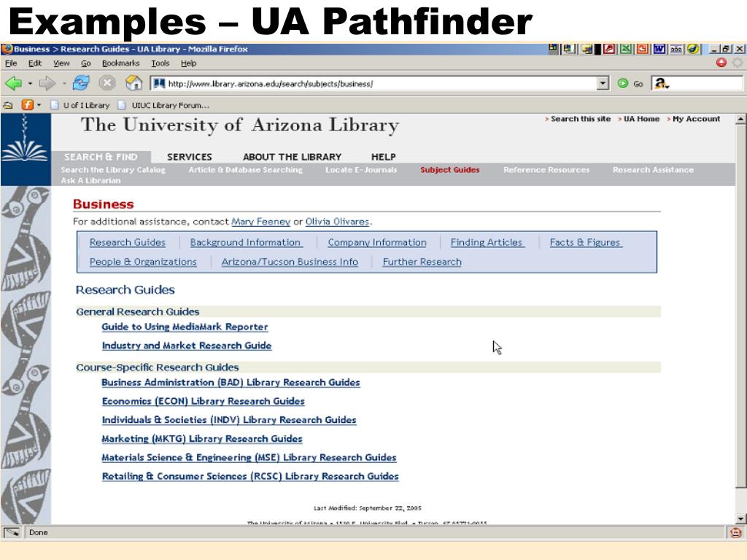The width and height of the screenshot is (747, 560).
Task: Contact Olivia Olivares link
Action: coord(337,222)
